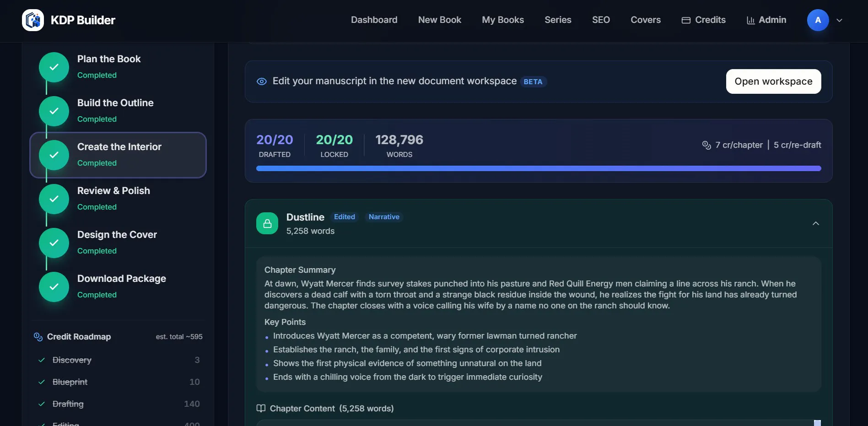Screen dimensions: 868x426
Task: Click the Key Points heading
Action: click(x=285, y=322)
